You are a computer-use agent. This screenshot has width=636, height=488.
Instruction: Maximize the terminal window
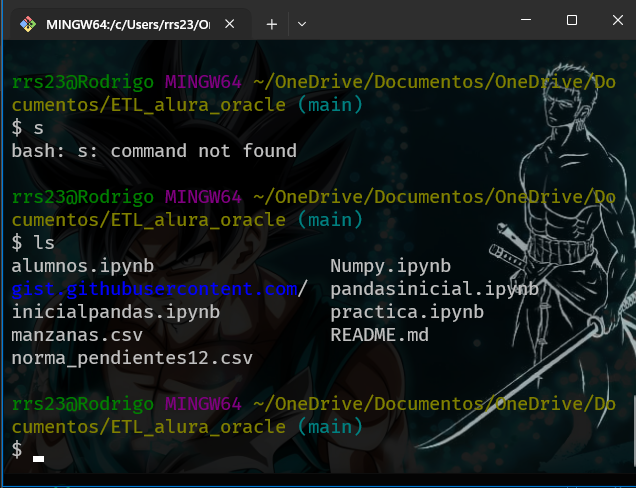[x=572, y=19]
